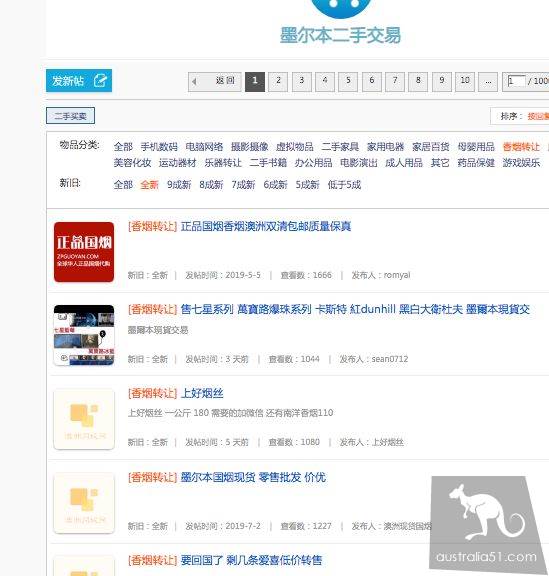This screenshot has width=549, height=576.
Task: Filter by 家居百货 category
Action: click(x=431, y=147)
